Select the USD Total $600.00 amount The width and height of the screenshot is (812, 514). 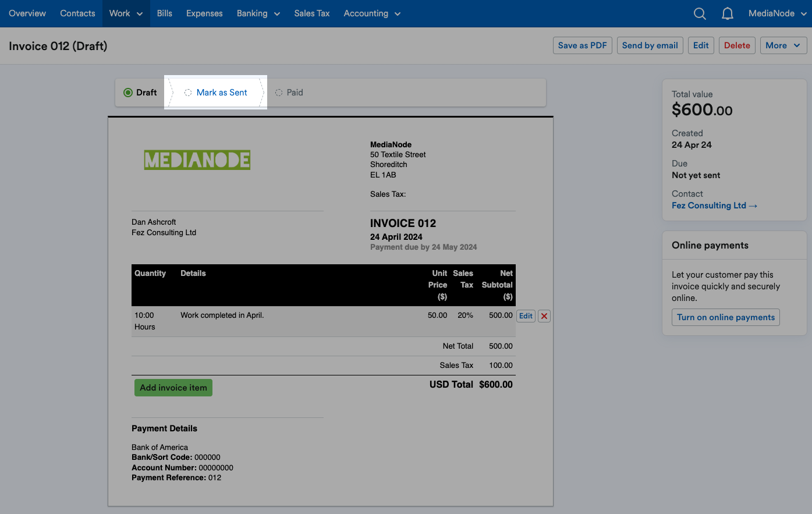click(x=496, y=384)
